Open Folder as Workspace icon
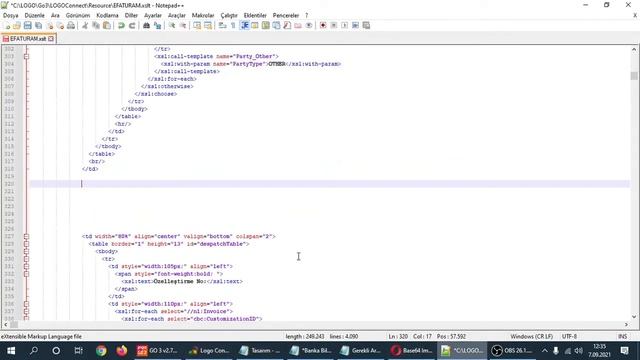 [x=298, y=26]
